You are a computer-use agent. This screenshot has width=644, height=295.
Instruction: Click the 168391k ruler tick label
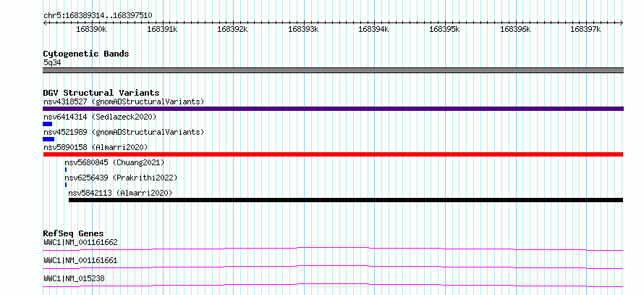[162, 29]
